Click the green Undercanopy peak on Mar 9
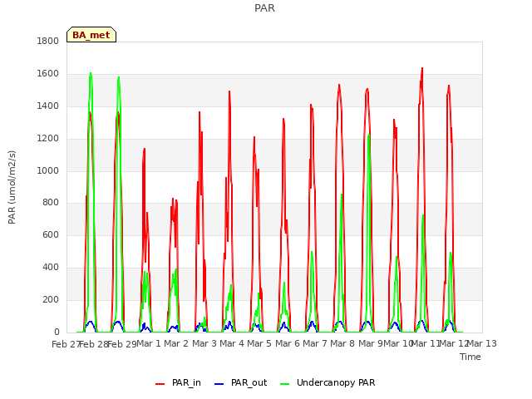Image resolution: width=532 pixels, height=399 pixels. point(369,135)
